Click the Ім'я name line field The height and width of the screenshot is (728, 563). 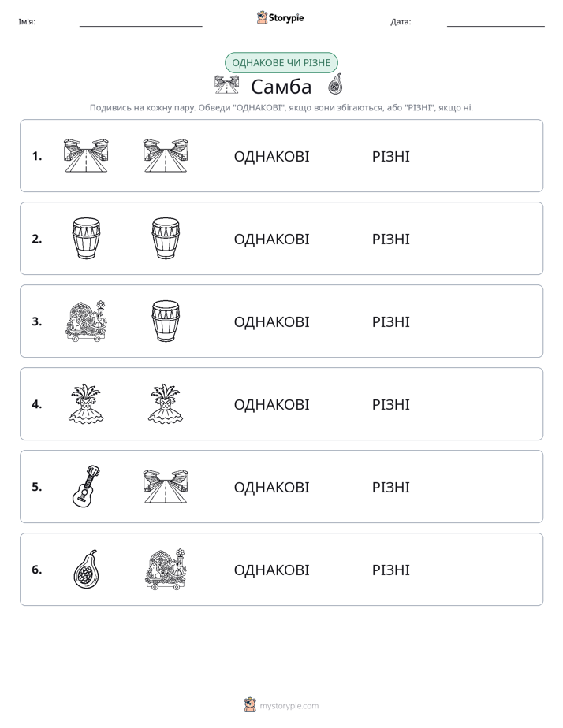140,22
